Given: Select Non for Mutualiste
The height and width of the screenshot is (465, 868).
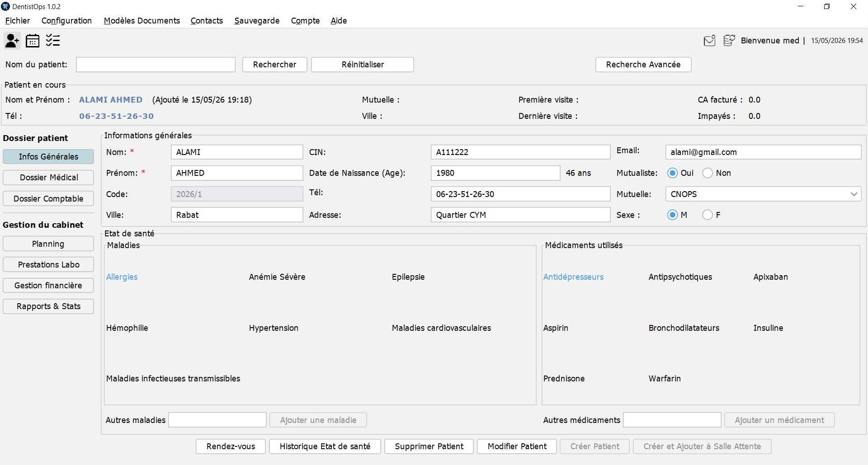Looking at the screenshot, I should click(708, 173).
